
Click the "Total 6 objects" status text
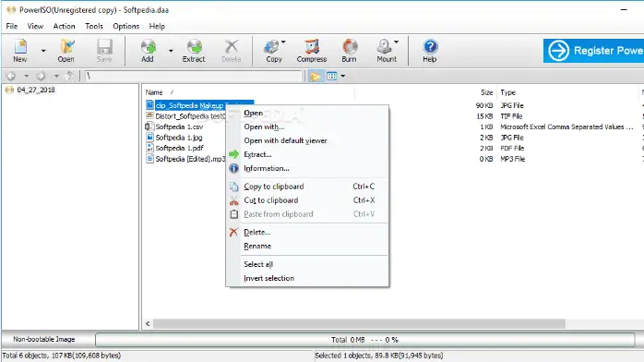(x=62, y=356)
